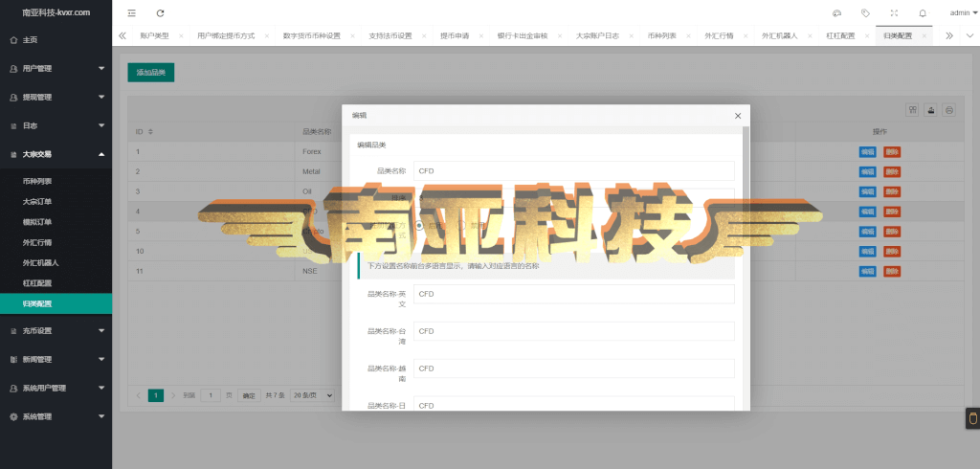The width and height of the screenshot is (980, 469).
Task: Close the 银行卡出金审核 tab via its x
Action: point(561,36)
